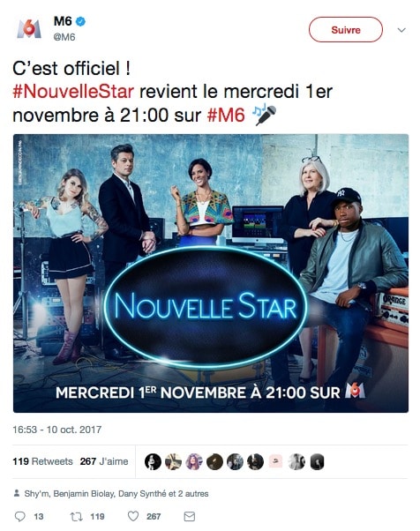This screenshot has height=531, width=420.
Task: Expand the tweet options chevron menu
Action: [x=401, y=30]
